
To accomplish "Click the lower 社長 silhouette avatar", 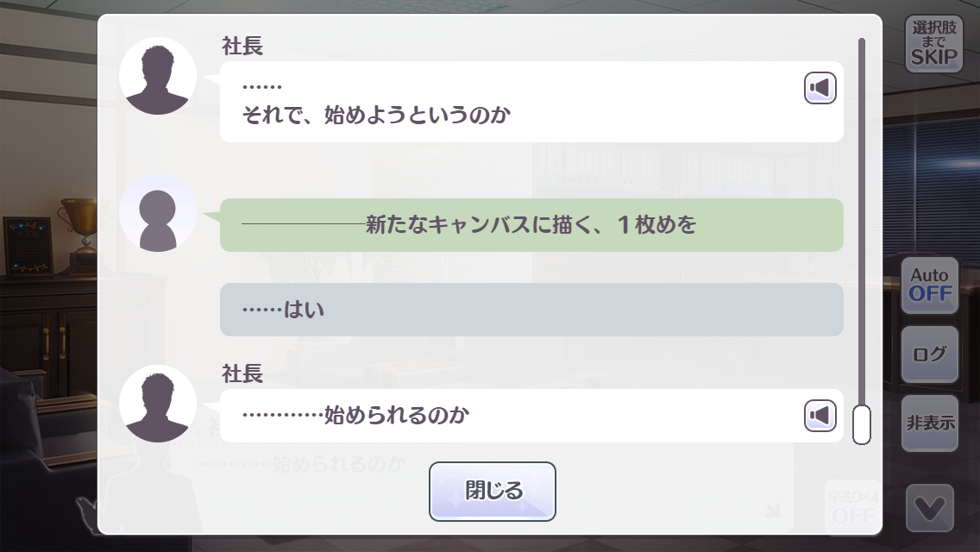I will click(158, 404).
